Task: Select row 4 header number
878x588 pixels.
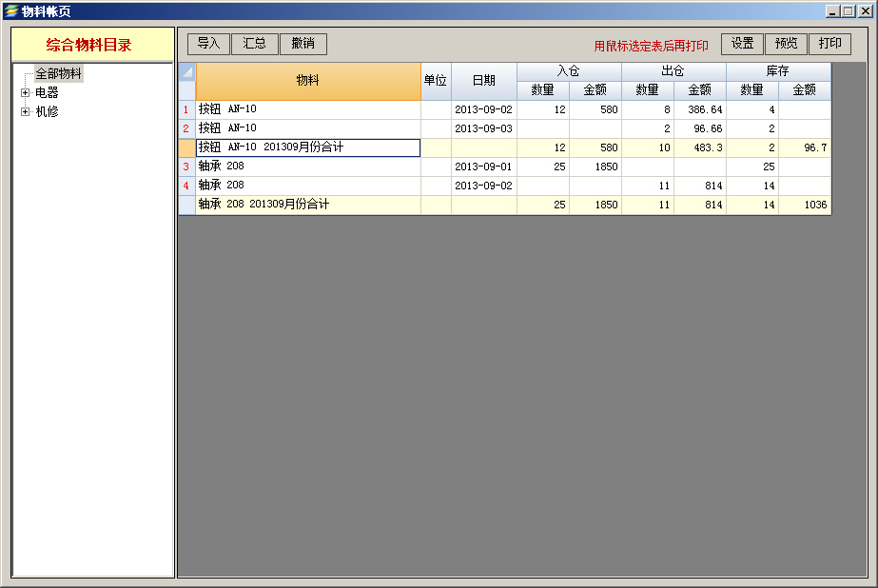Action: tap(186, 186)
